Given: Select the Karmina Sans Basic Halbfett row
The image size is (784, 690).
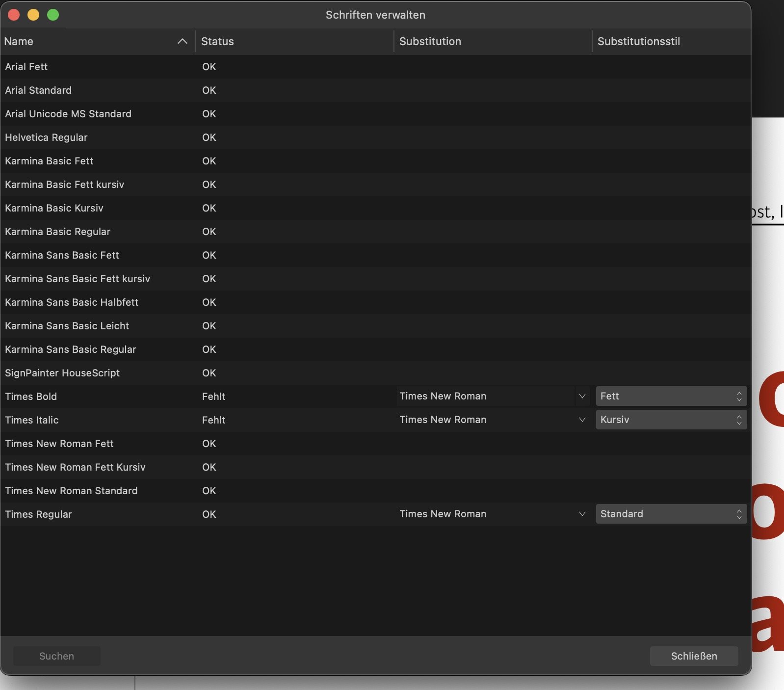Looking at the screenshot, I should (376, 302).
